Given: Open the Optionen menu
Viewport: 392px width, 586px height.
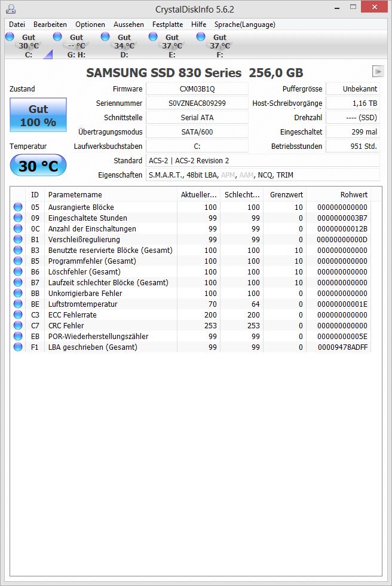Looking at the screenshot, I should click(90, 25).
